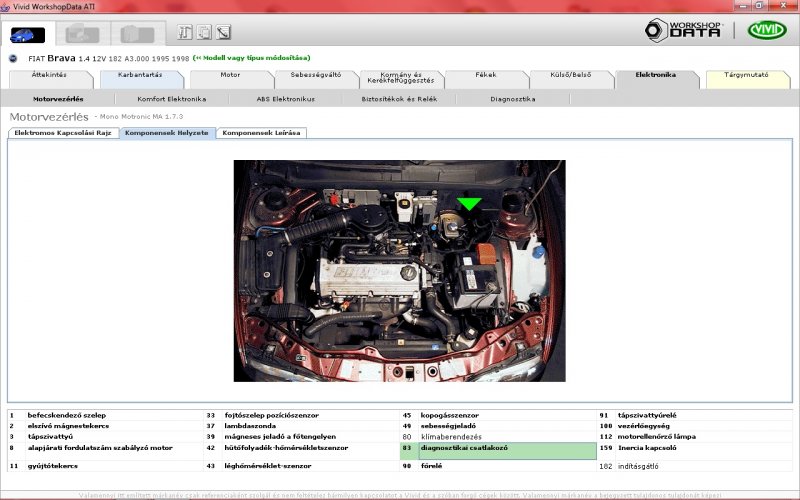The height and width of the screenshot is (500, 800).
Task: Open Kormány és Kerékfelfüggesztés tab
Action: click(401, 79)
